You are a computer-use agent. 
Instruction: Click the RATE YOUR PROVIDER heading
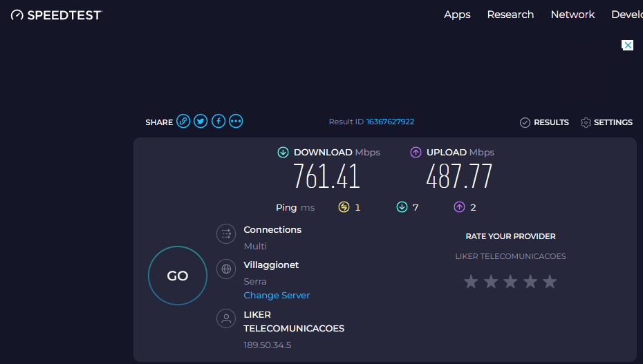[x=510, y=236]
